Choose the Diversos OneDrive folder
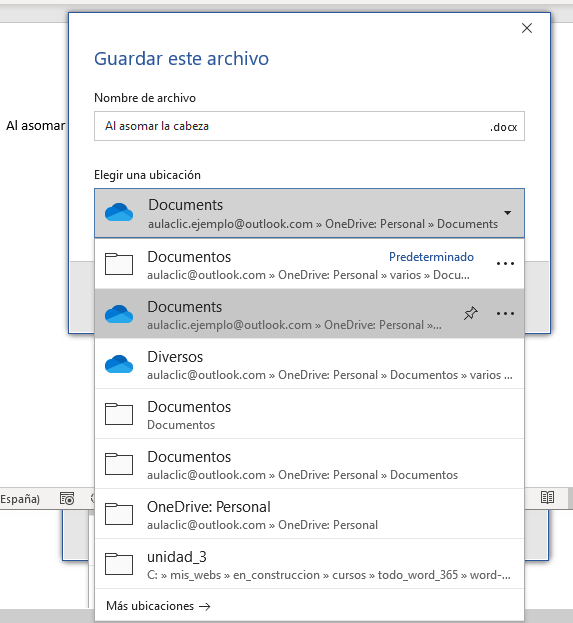Image resolution: width=573 pixels, height=623 pixels. coord(309,364)
